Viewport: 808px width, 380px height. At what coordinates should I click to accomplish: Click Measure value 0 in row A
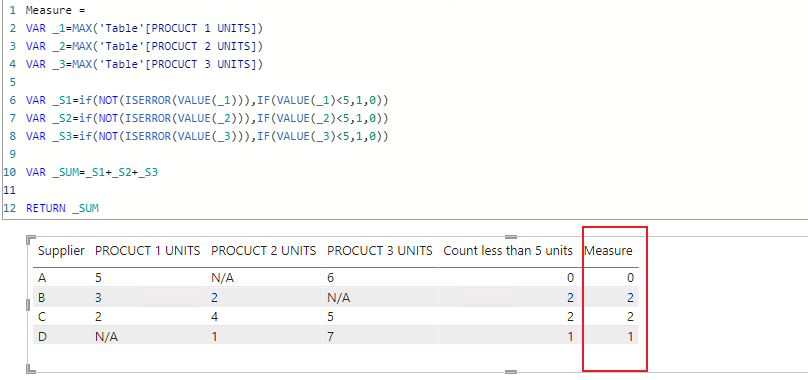[x=630, y=278]
